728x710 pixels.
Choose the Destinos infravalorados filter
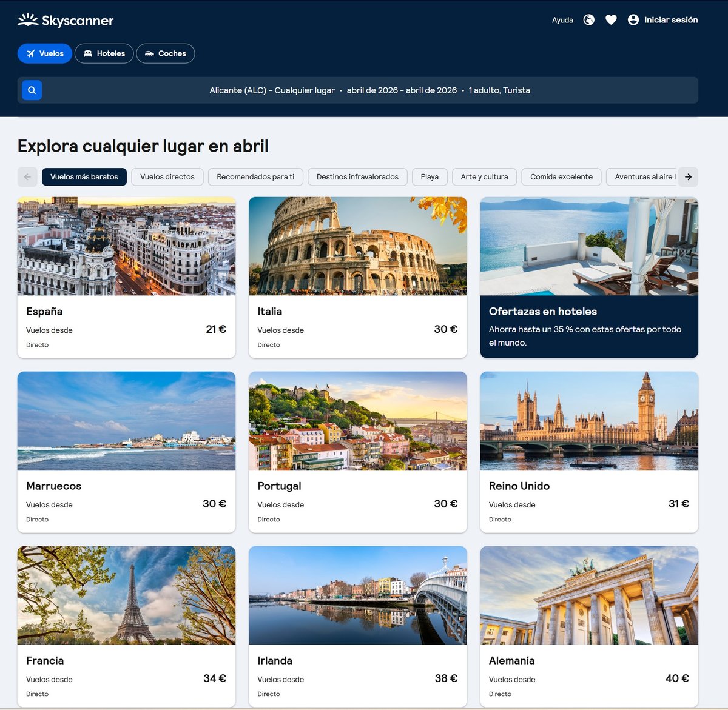pos(357,177)
